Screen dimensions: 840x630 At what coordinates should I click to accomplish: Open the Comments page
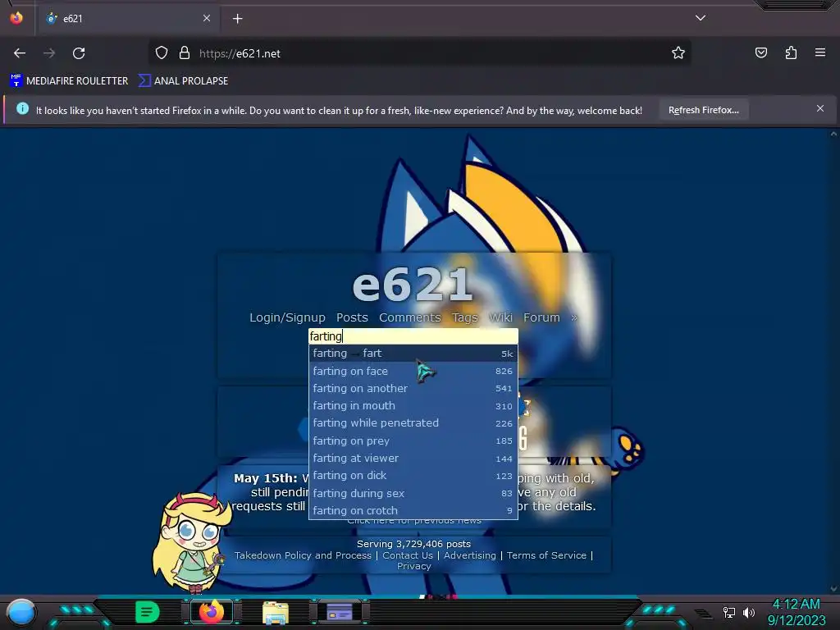(x=410, y=317)
